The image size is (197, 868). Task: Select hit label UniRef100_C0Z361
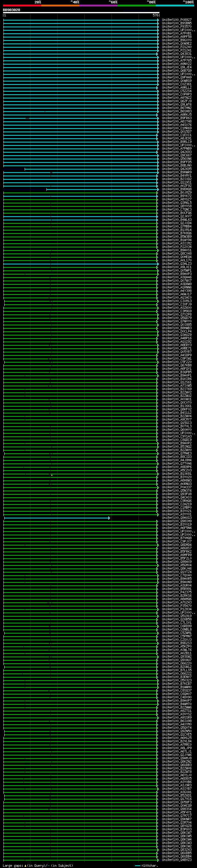(176, 84)
